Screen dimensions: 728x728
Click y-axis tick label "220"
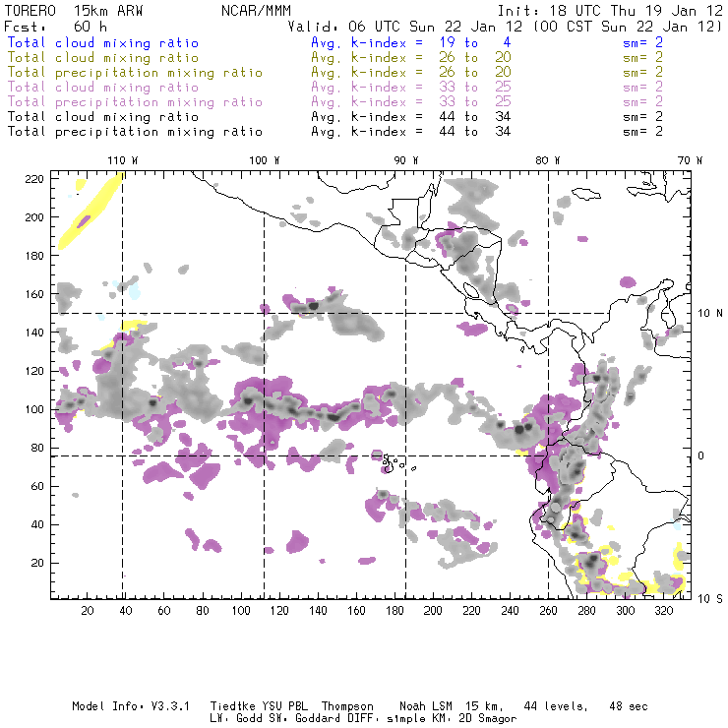point(34,179)
